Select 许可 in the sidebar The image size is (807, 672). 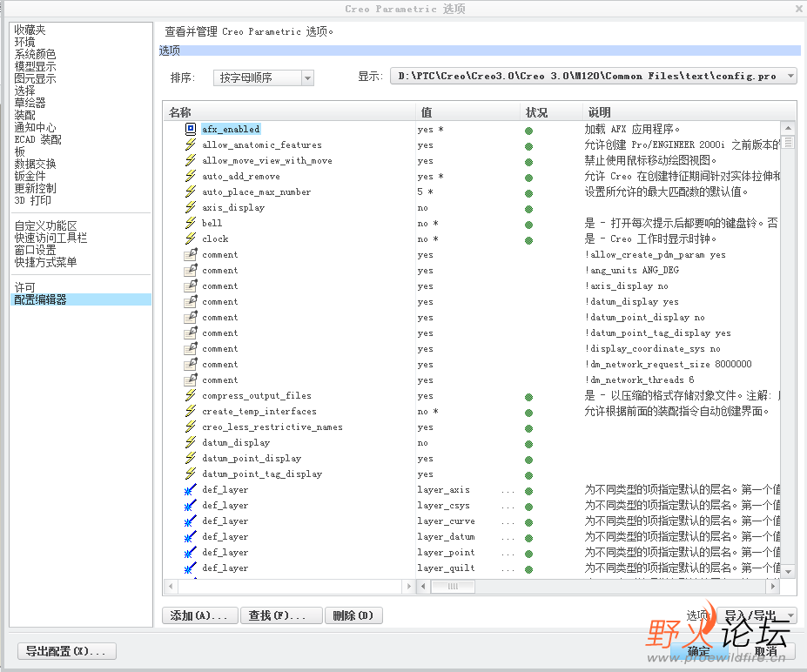tap(24, 287)
